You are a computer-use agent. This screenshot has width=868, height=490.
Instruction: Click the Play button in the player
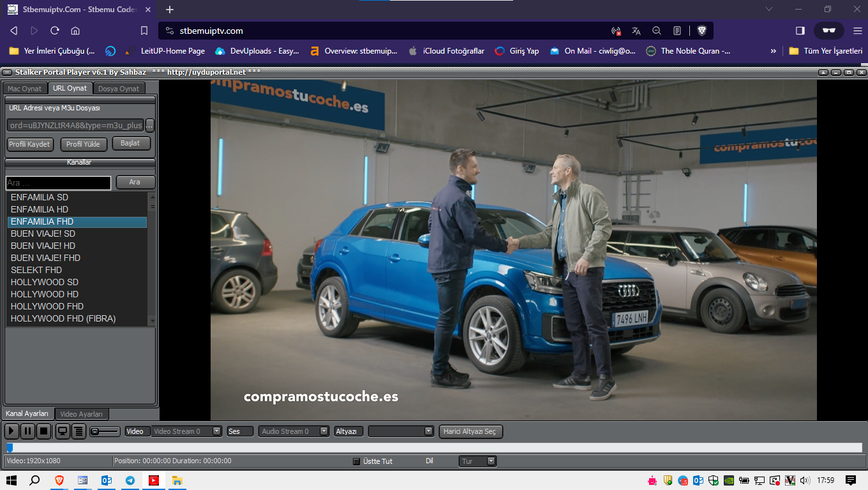pyautogui.click(x=11, y=431)
